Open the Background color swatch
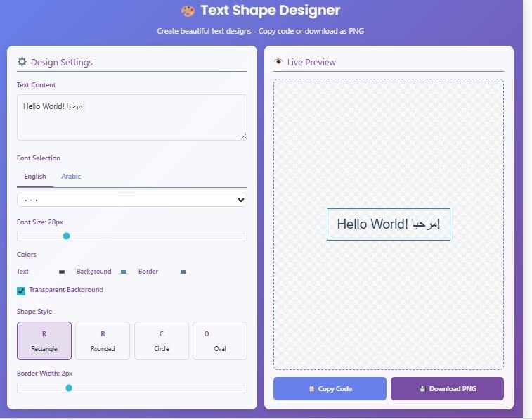532x420 pixels. click(124, 272)
